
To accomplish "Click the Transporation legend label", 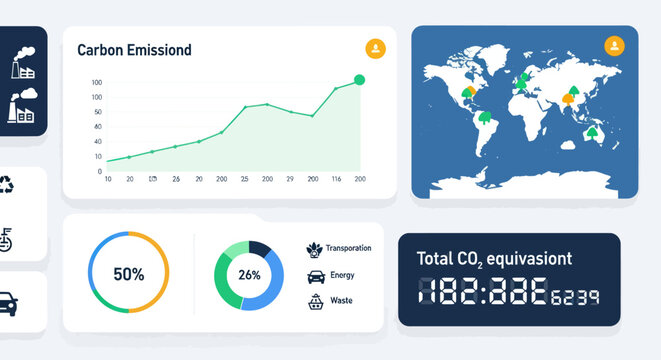I will click(349, 248).
